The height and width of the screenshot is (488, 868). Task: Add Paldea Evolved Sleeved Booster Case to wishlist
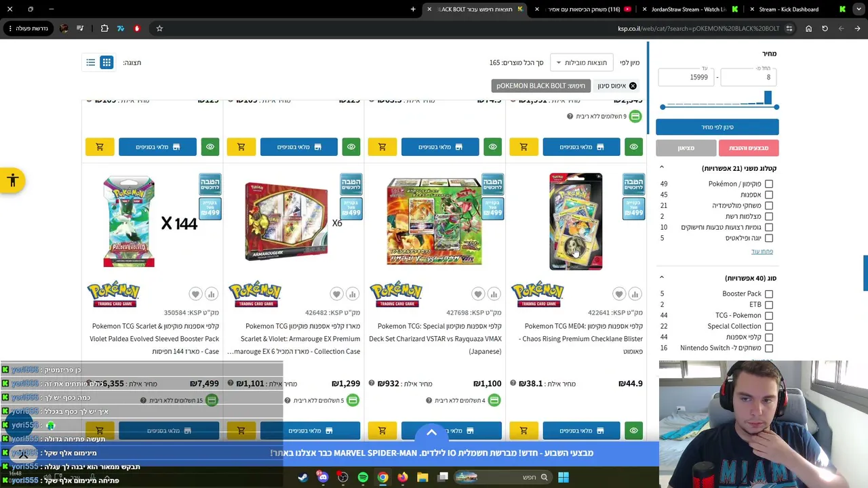coord(195,294)
